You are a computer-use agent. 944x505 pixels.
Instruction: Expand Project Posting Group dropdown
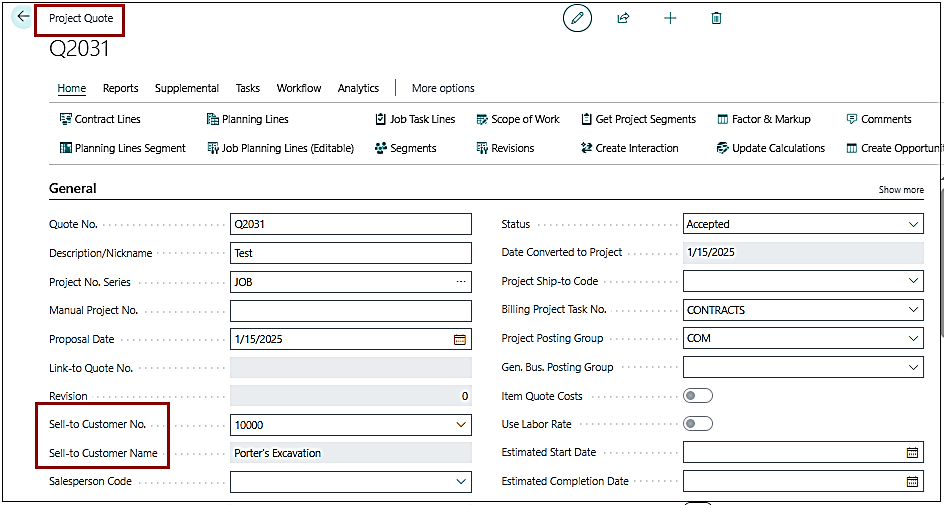(913, 338)
